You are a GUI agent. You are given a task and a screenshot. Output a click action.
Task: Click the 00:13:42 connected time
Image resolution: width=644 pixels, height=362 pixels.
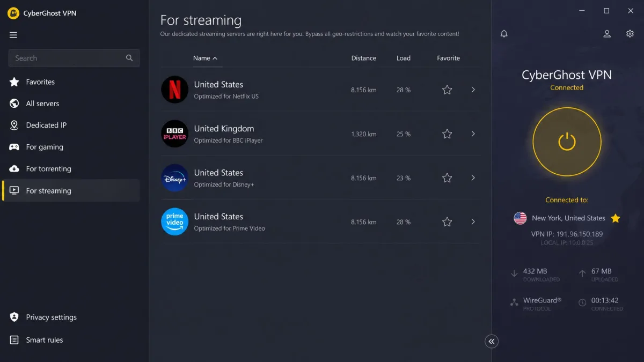[x=605, y=301]
